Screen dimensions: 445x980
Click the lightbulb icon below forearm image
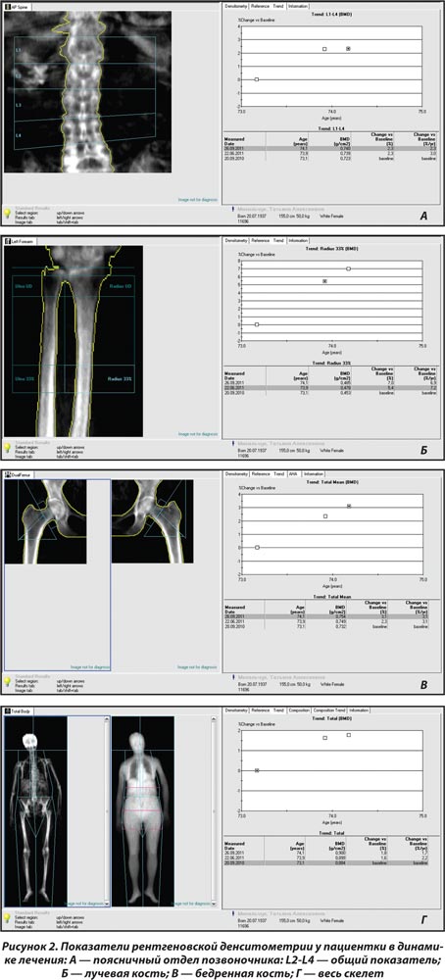(8, 448)
